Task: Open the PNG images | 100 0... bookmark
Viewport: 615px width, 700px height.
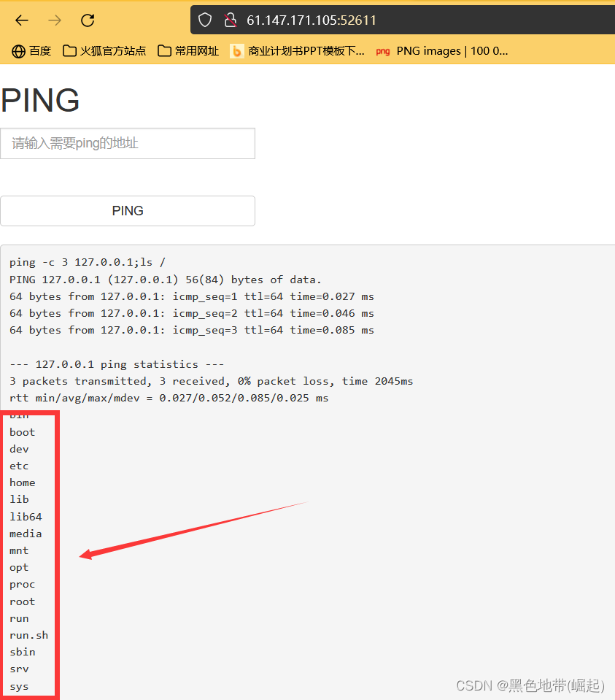Action: coord(446,50)
